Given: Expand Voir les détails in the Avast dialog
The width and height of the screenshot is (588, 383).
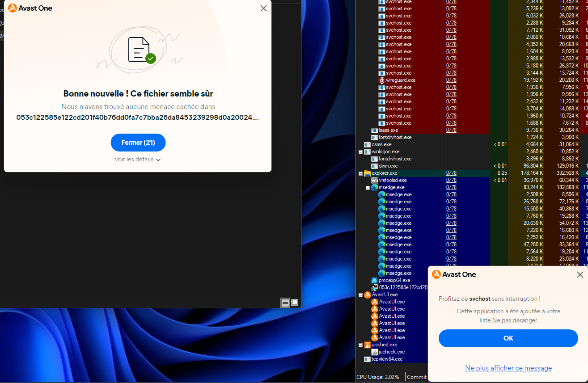Looking at the screenshot, I should (138, 160).
